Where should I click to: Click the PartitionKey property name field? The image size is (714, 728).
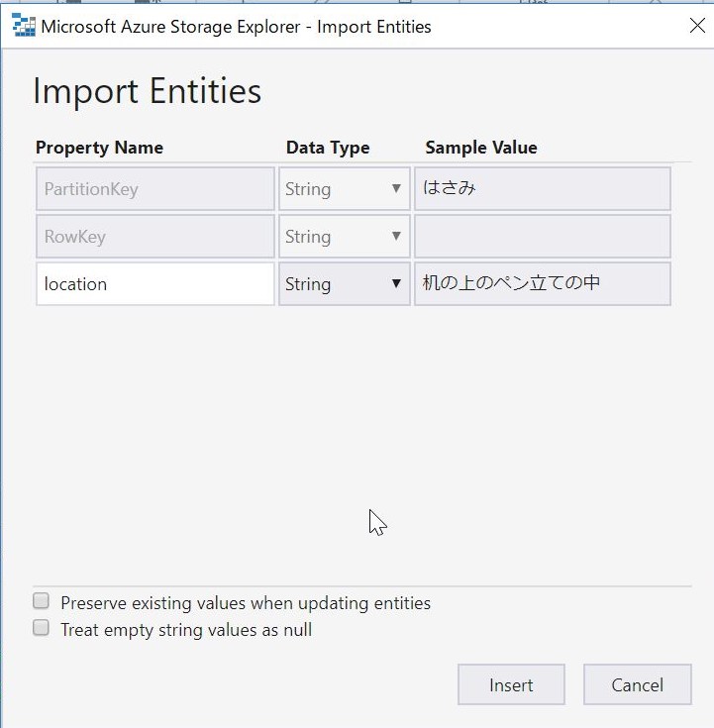coord(155,189)
